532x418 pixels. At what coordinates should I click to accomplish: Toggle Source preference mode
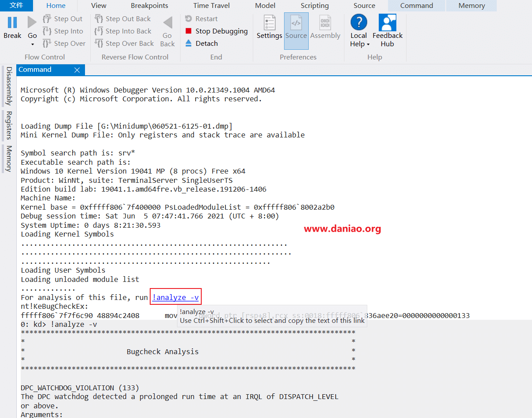(296, 31)
